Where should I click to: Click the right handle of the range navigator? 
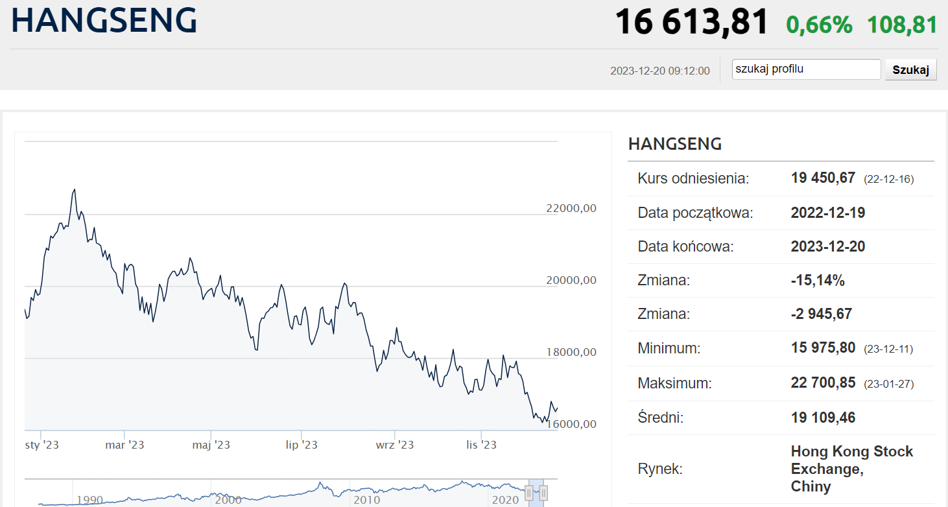pos(544,492)
